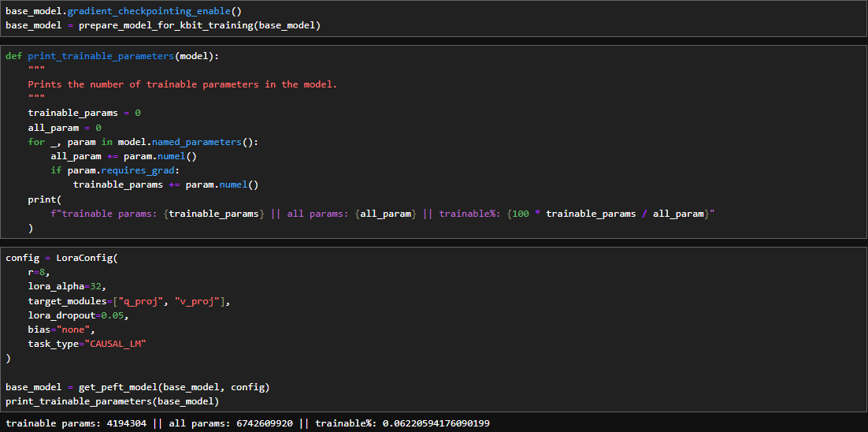The height and width of the screenshot is (432, 868).
Task: Place cursor on lora_dropout=0.05
Action: [x=78, y=315]
